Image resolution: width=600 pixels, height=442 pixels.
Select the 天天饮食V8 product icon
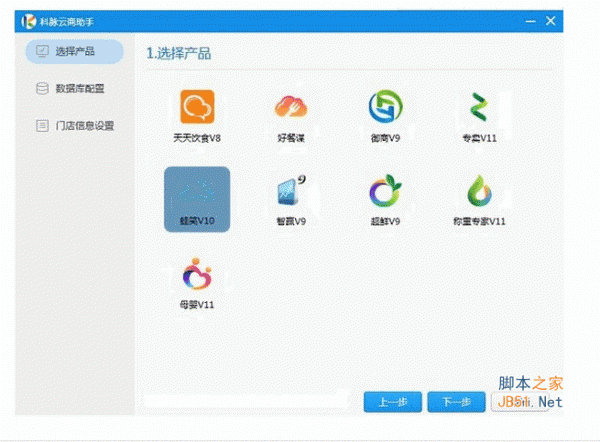click(197, 107)
